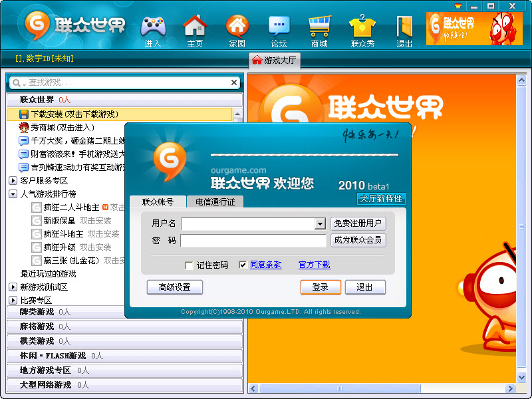Image resolution: width=532 pixels, height=399 pixels.
Task: Toggle the 记住密码 checkbox
Action: (x=189, y=265)
